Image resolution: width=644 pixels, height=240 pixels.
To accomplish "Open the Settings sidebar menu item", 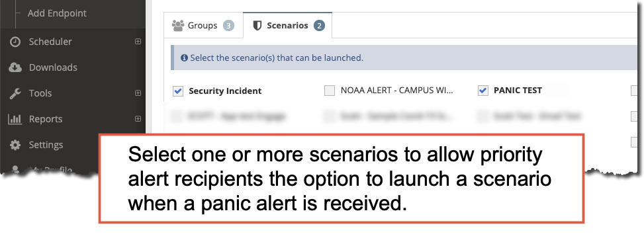I will point(46,145).
